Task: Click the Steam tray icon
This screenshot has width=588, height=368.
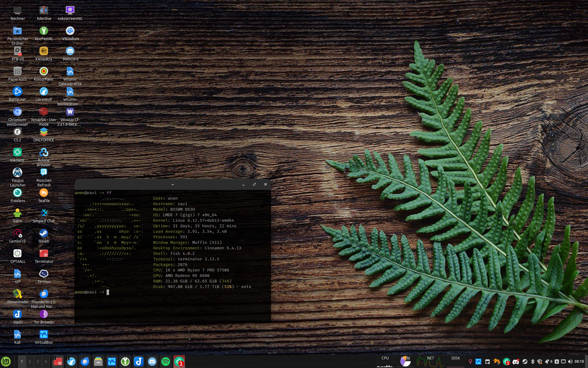Action: click(x=525, y=362)
